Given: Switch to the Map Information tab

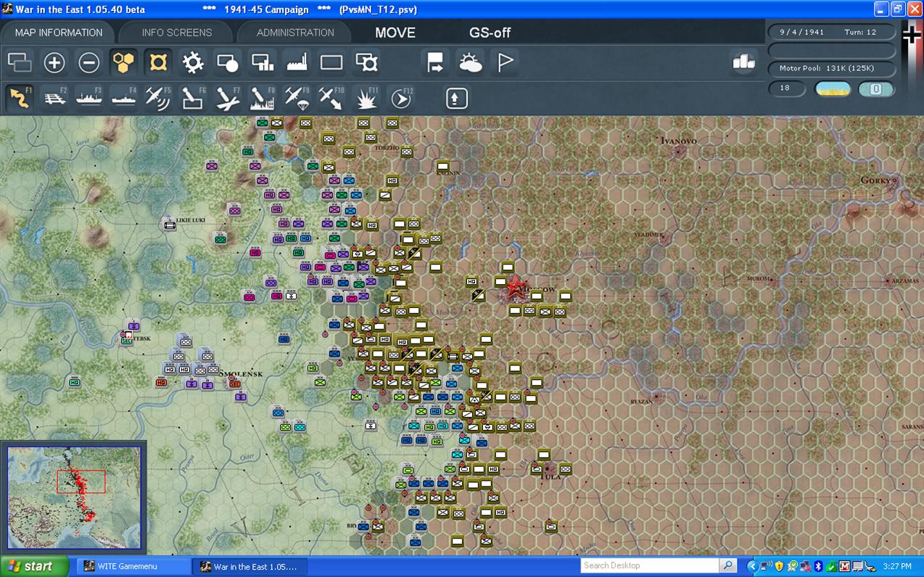Looking at the screenshot, I should (58, 33).
